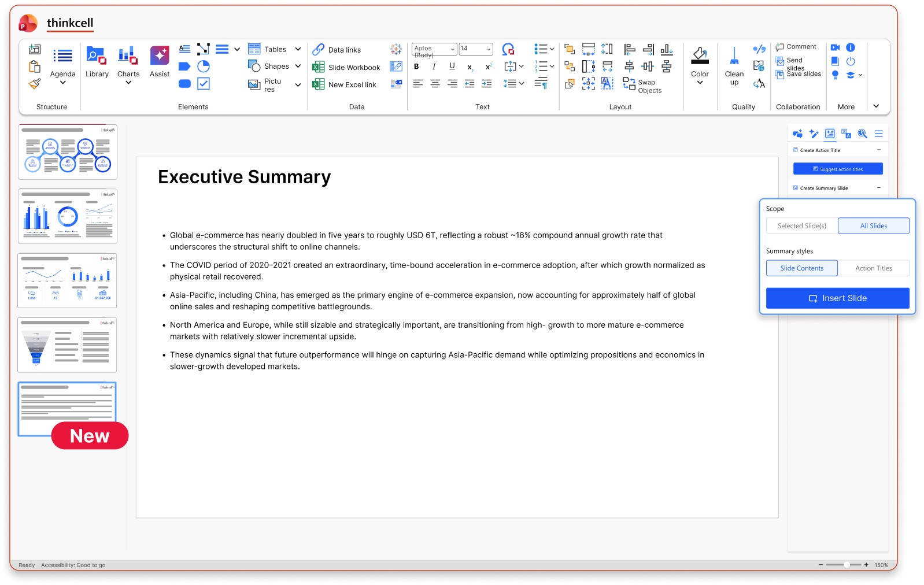
Task: Open the thinkcell Library
Action: pos(97,62)
